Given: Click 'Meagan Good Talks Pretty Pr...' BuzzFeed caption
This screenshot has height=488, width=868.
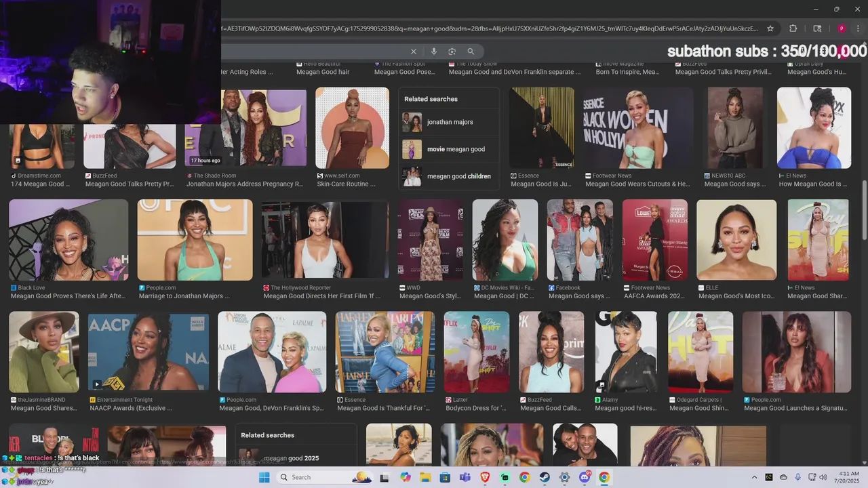Looking at the screenshot, I should click(x=130, y=184).
